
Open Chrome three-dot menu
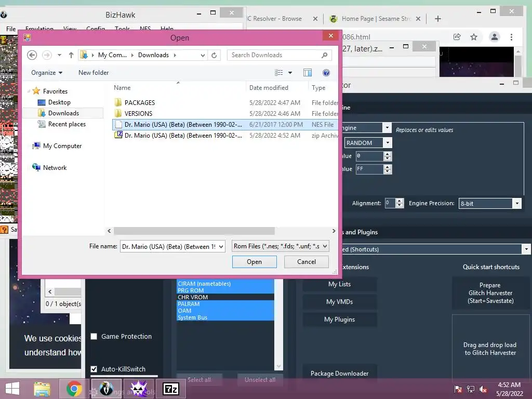[511, 37]
